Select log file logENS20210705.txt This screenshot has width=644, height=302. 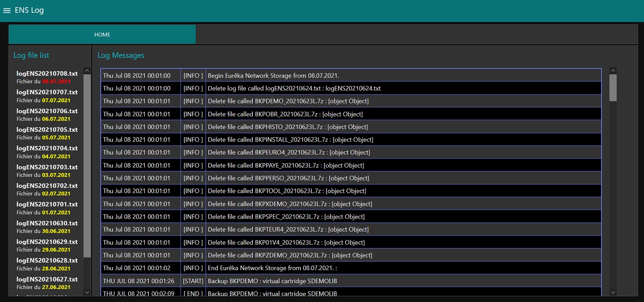(x=47, y=129)
